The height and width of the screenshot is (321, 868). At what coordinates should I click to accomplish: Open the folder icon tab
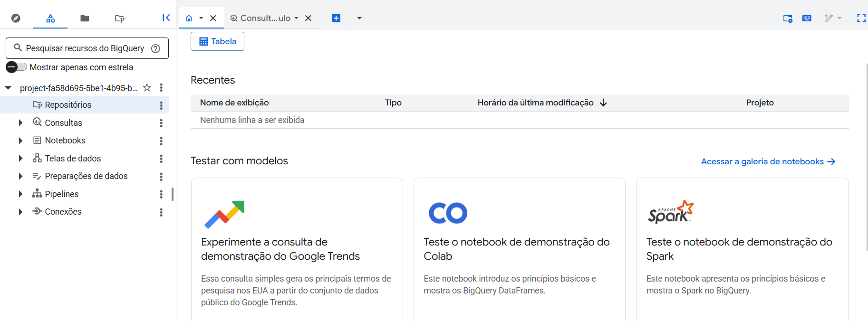tap(85, 18)
